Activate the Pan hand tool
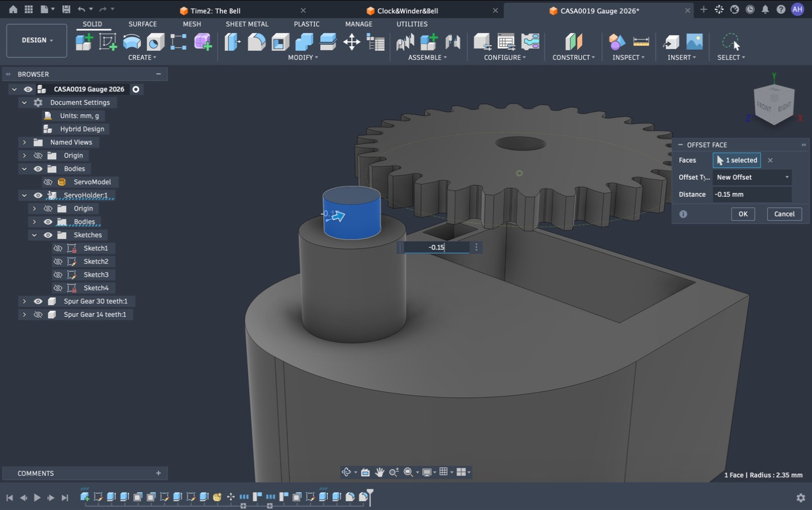This screenshot has width=812, height=510. [379, 472]
